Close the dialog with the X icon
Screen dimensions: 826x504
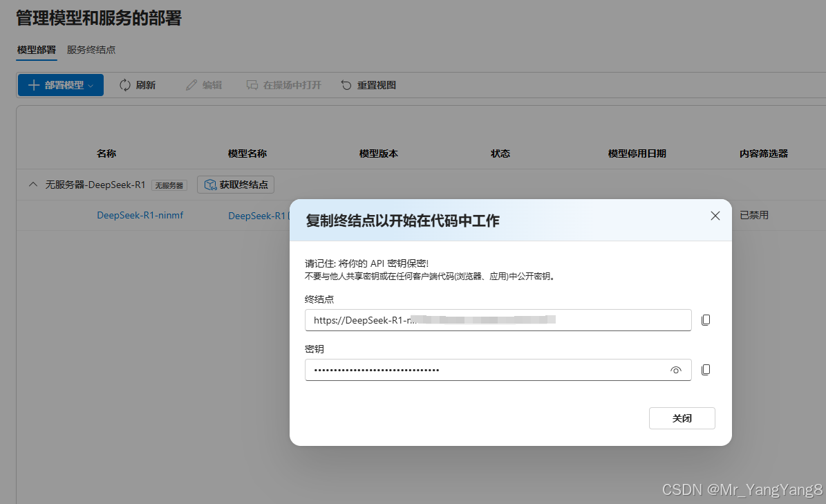click(715, 216)
